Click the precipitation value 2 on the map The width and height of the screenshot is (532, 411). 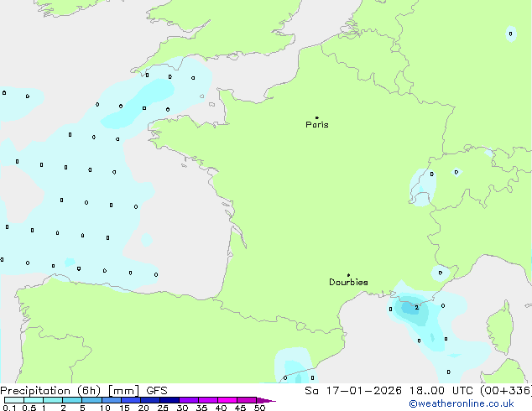(x=417, y=308)
